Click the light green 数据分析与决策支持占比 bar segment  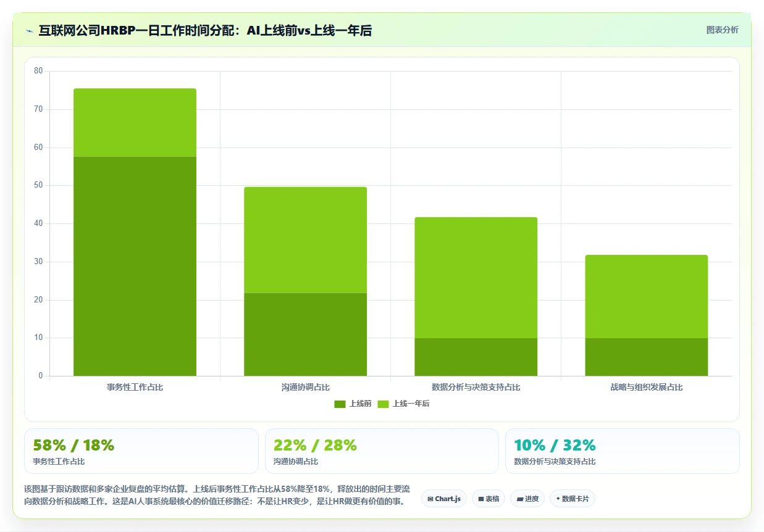(x=476, y=278)
